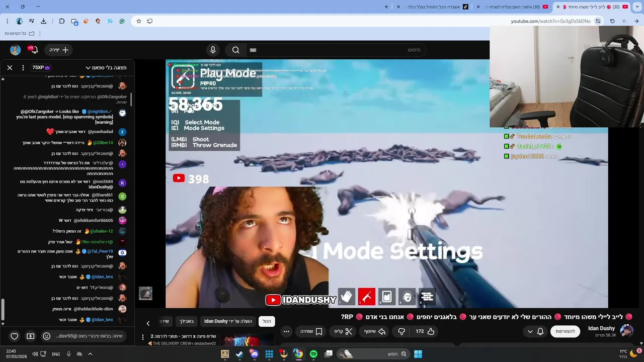Open Spotify from the taskbar
The width and height of the screenshot is (644, 362).
coord(313,354)
